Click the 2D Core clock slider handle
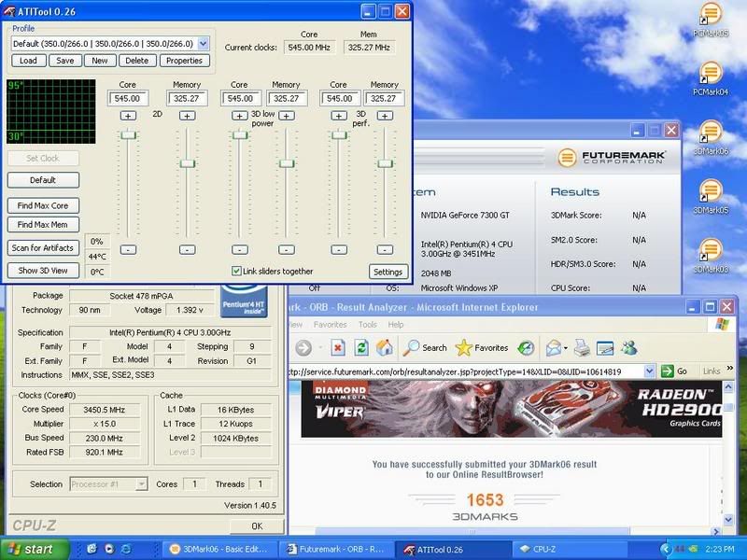This screenshot has width=747, height=560. point(128,135)
